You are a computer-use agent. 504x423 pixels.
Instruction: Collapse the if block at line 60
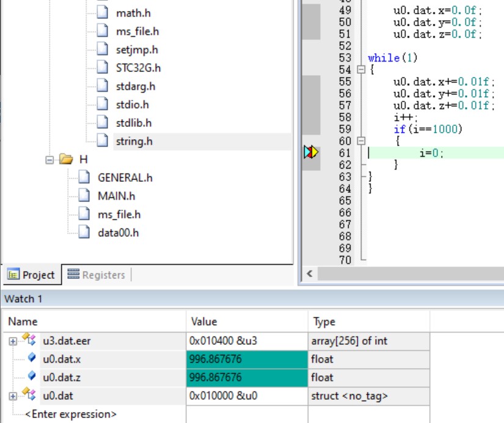click(x=361, y=140)
